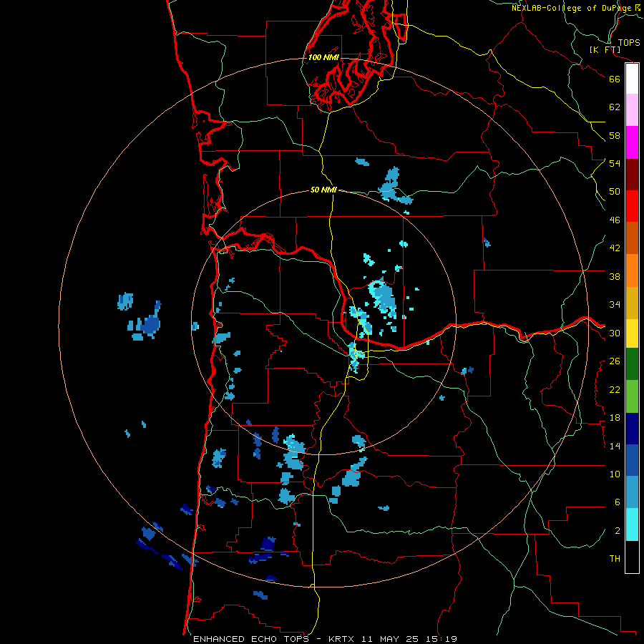The height and width of the screenshot is (644, 644).
Task: Click the 22 legend value
Action: [615, 389]
